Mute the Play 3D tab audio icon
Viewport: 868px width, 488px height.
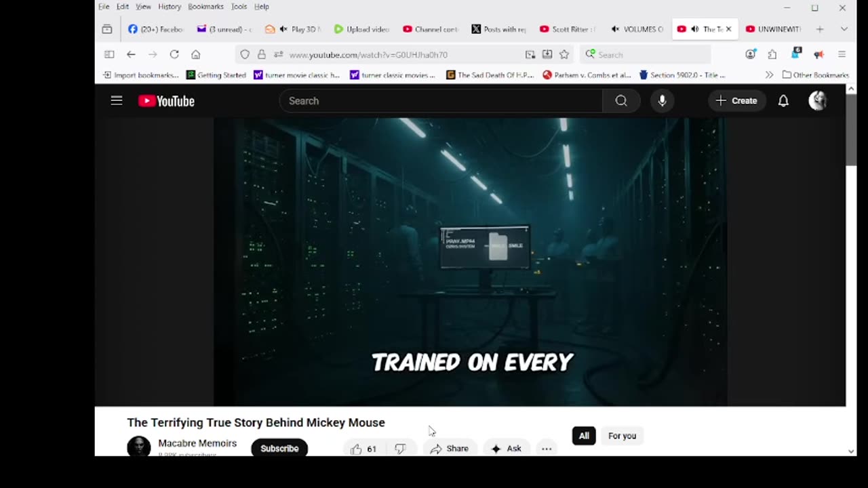(283, 29)
